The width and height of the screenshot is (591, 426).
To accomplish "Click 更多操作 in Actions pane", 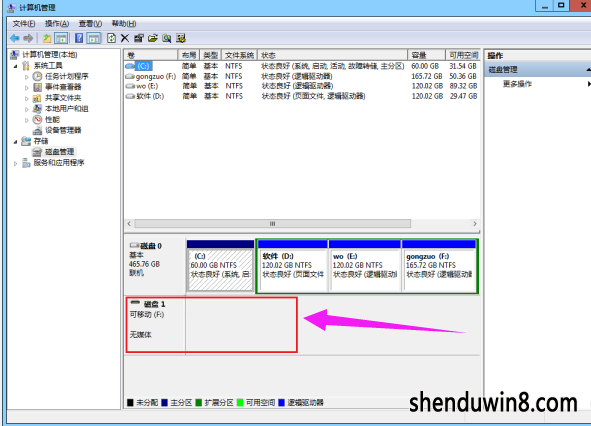I will tap(517, 84).
